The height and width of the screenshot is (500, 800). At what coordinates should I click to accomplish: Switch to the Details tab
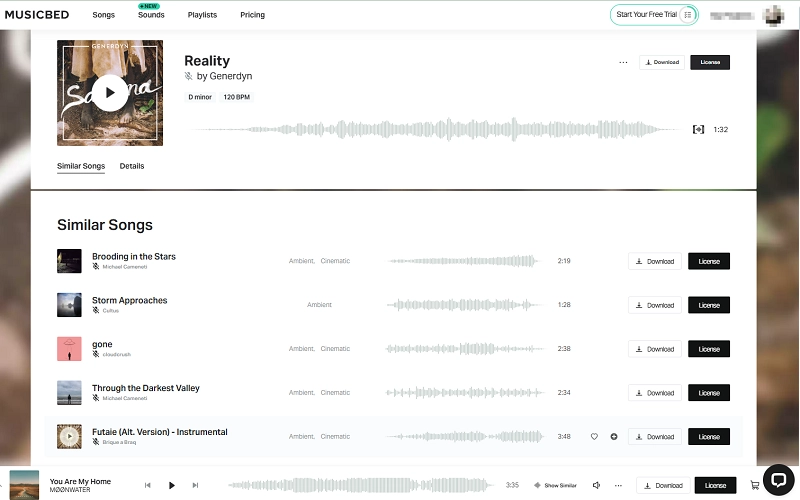tap(132, 166)
